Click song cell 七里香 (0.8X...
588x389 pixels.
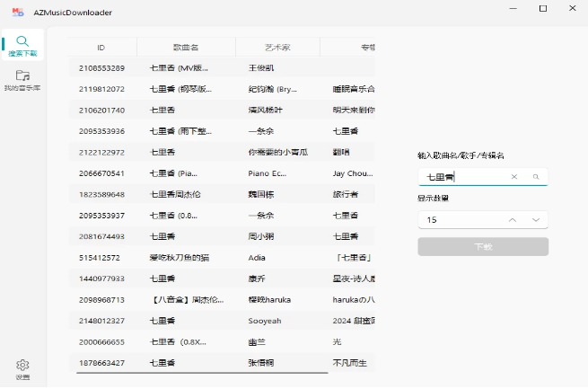pyautogui.click(x=178, y=341)
